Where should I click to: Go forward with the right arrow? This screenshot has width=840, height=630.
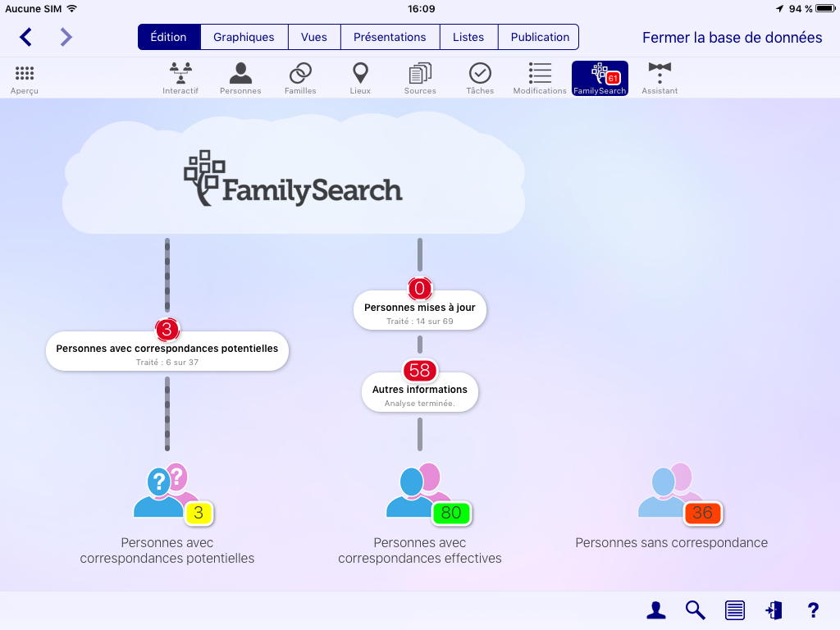click(x=66, y=37)
